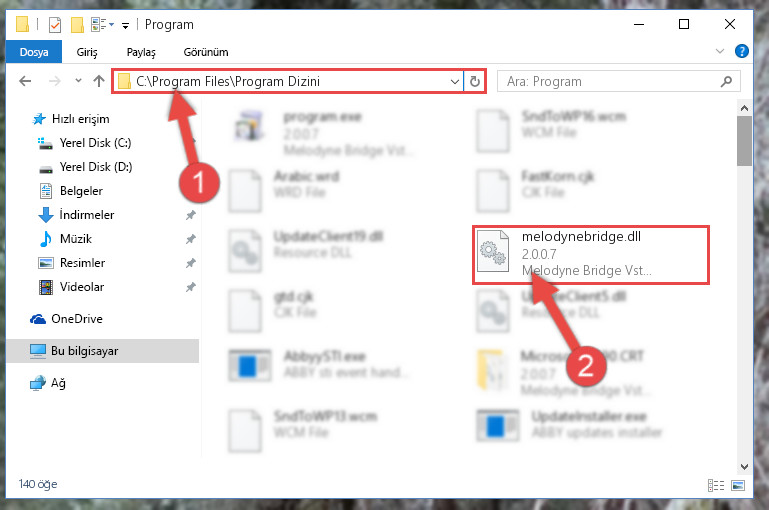Image resolution: width=769 pixels, height=510 pixels.
Task: Switch to details list view icon
Action: click(716, 485)
